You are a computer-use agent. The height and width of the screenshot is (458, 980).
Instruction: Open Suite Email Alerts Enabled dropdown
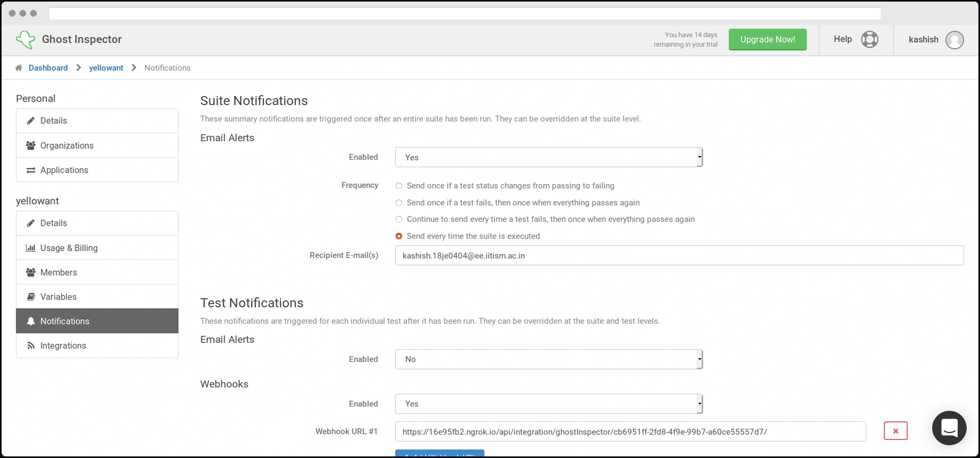[548, 157]
